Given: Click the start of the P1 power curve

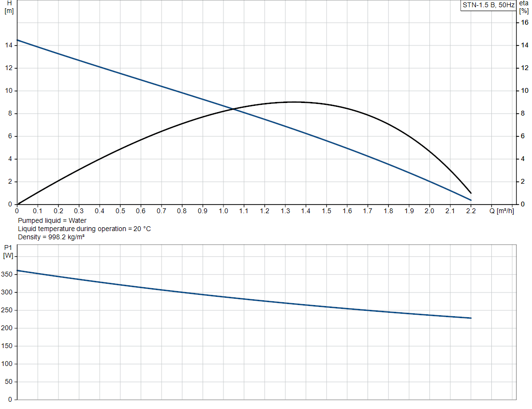Looking at the screenshot, I should click(17, 270).
